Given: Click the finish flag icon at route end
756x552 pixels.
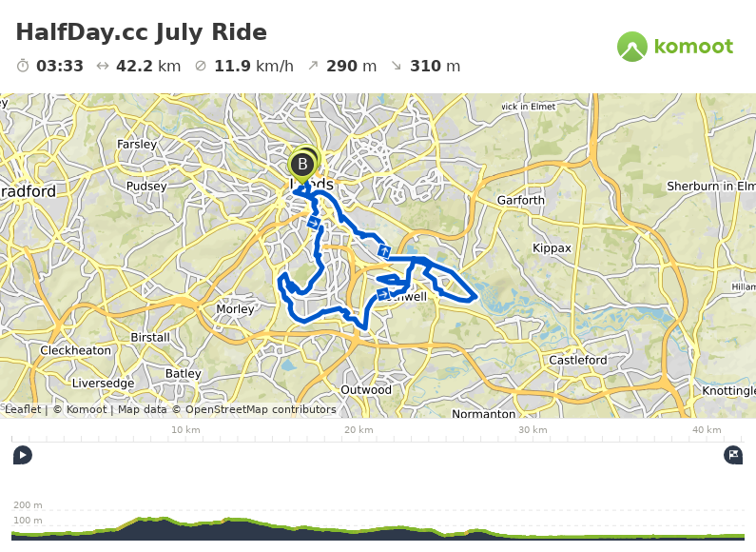Looking at the screenshot, I should coord(733,455).
